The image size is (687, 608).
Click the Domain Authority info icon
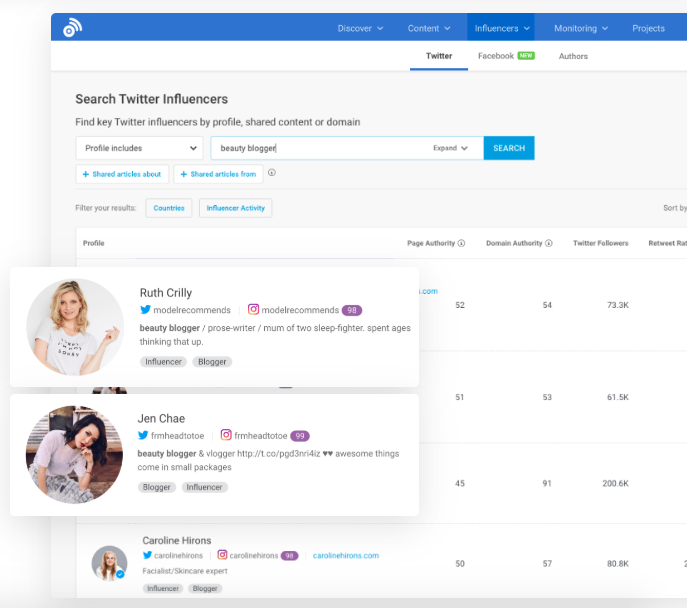549,243
